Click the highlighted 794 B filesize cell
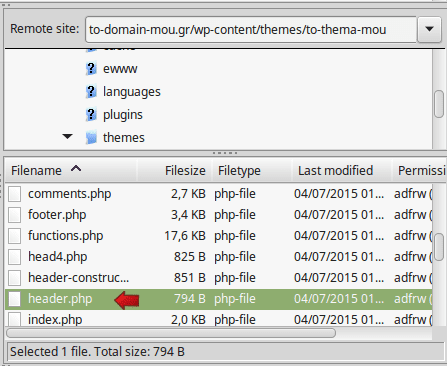 (190, 299)
